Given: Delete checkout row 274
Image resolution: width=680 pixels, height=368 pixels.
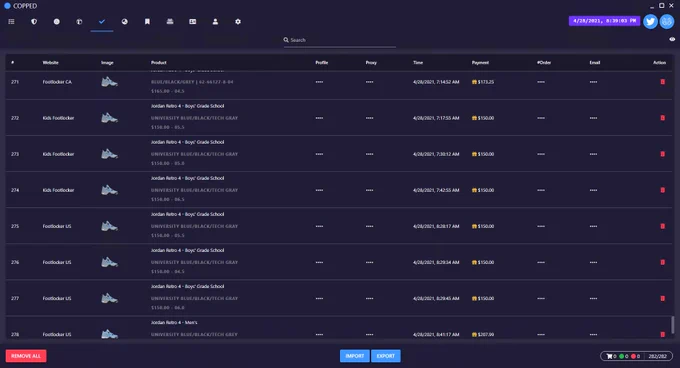Looking at the screenshot, I should [662, 190].
